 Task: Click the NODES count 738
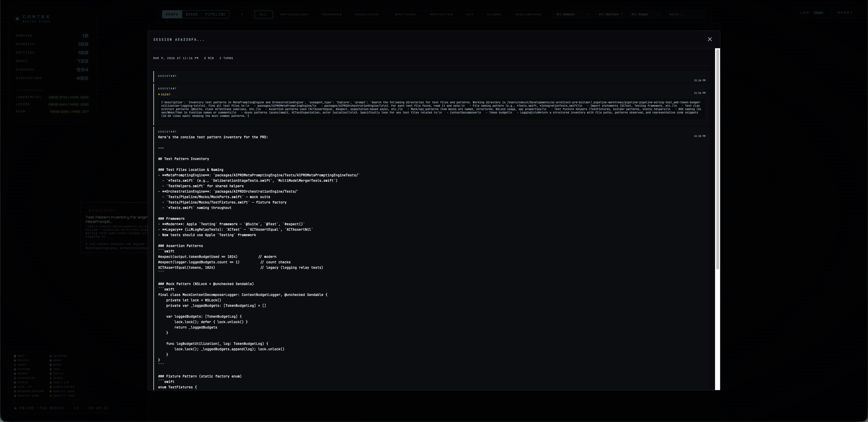[83, 61]
